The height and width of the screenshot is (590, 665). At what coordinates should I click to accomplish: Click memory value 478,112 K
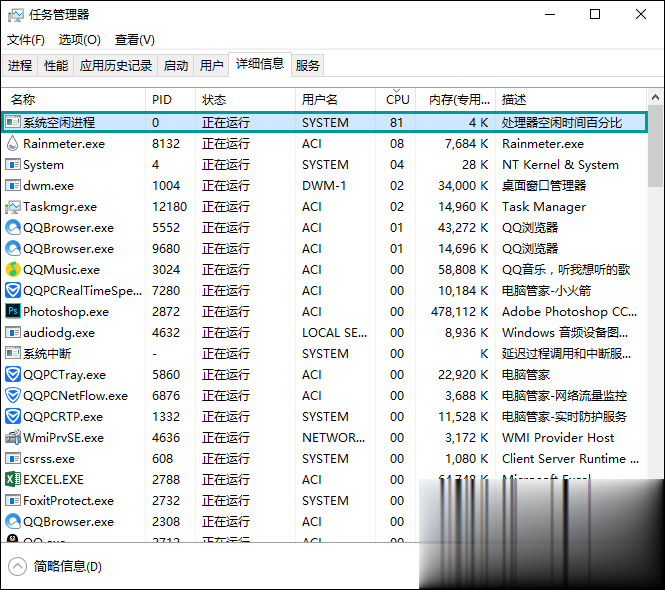pos(460,312)
